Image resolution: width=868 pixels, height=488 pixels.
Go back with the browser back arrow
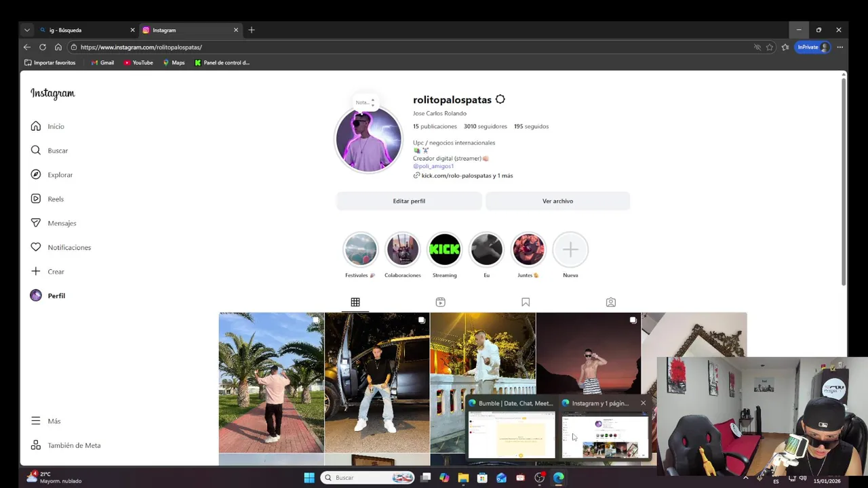tap(27, 47)
